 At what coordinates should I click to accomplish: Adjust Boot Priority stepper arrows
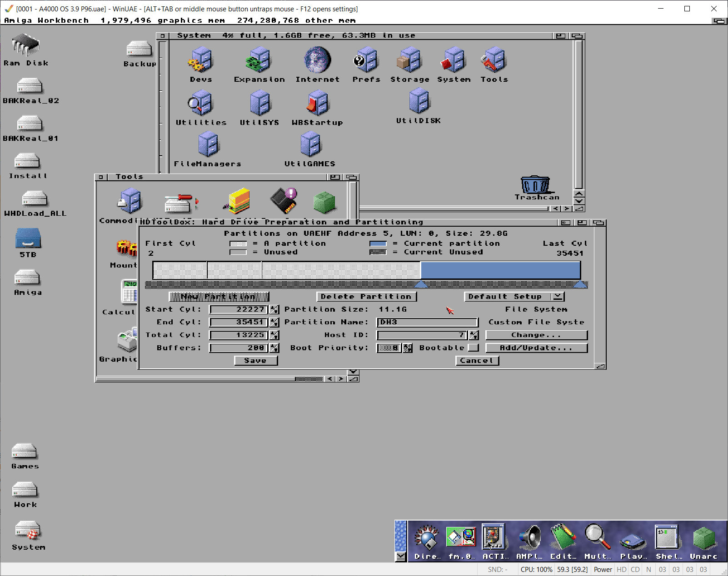pos(408,348)
